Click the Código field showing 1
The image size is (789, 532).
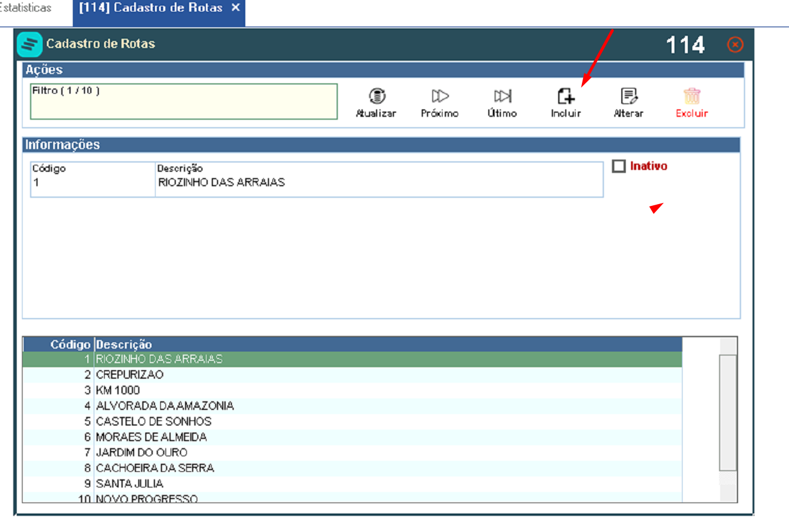[x=93, y=179]
